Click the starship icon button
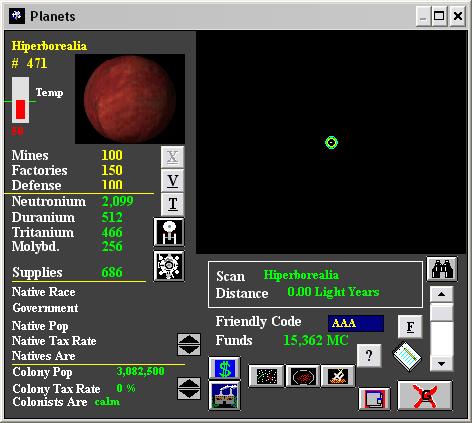 coord(169,232)
